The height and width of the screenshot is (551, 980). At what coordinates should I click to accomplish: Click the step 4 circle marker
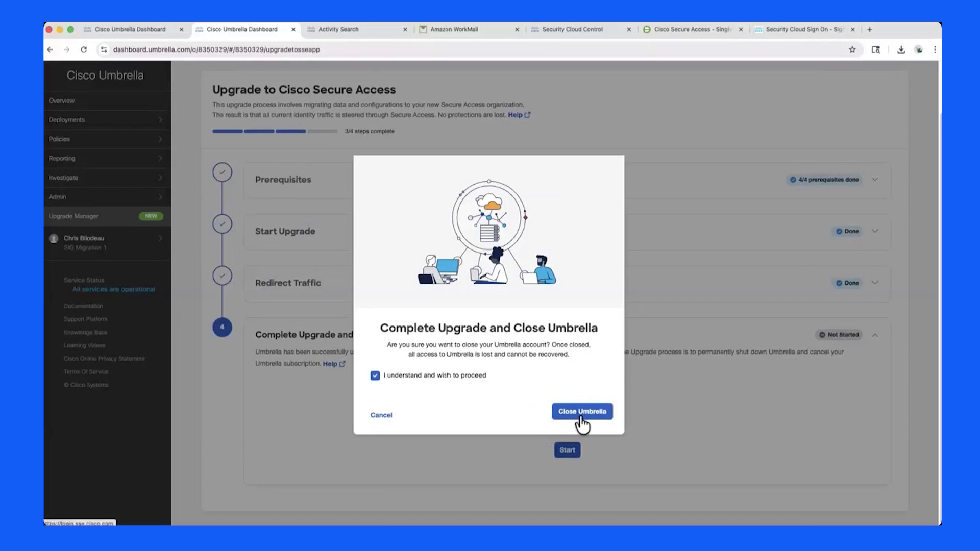pos(222,327)
